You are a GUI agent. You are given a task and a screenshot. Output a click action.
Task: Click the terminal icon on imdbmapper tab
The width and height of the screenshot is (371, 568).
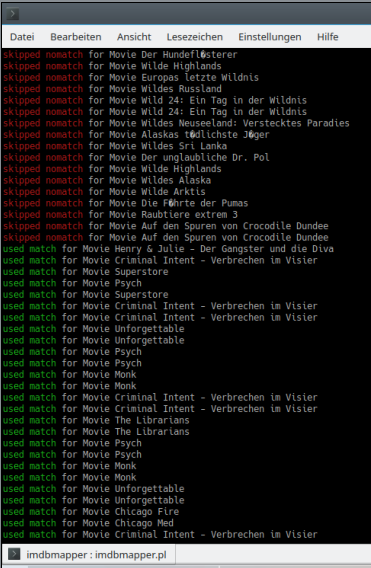point(14,555)
